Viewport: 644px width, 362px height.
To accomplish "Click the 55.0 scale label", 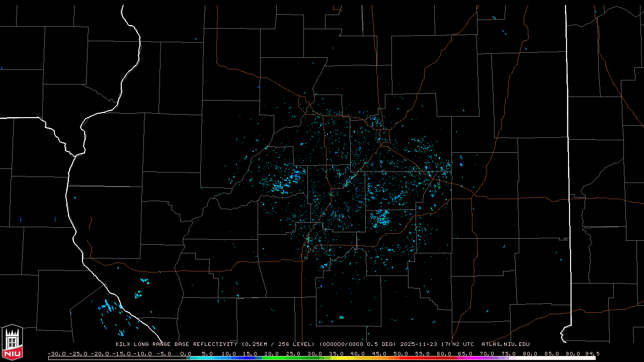I will [x=423, y=353].
